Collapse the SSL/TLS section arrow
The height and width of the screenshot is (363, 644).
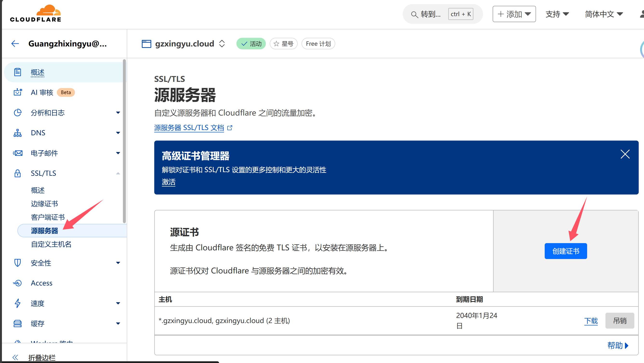[x=118, y=173]
